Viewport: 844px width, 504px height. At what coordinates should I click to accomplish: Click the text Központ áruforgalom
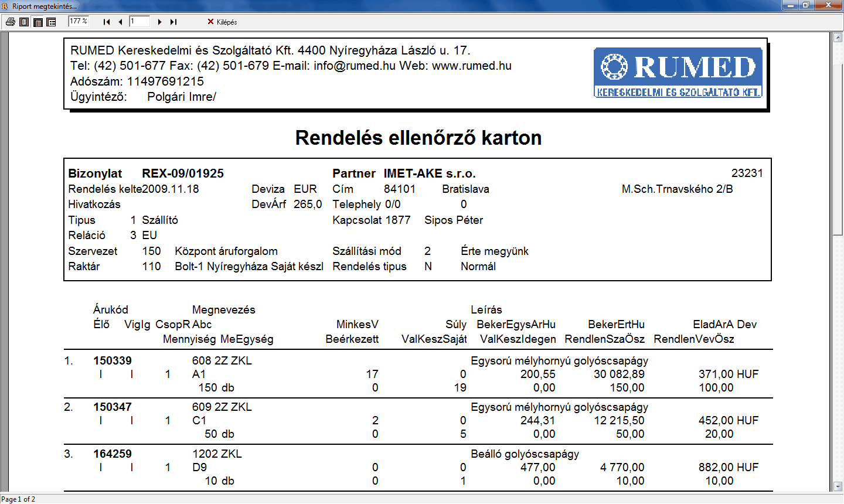click(226, 251)
